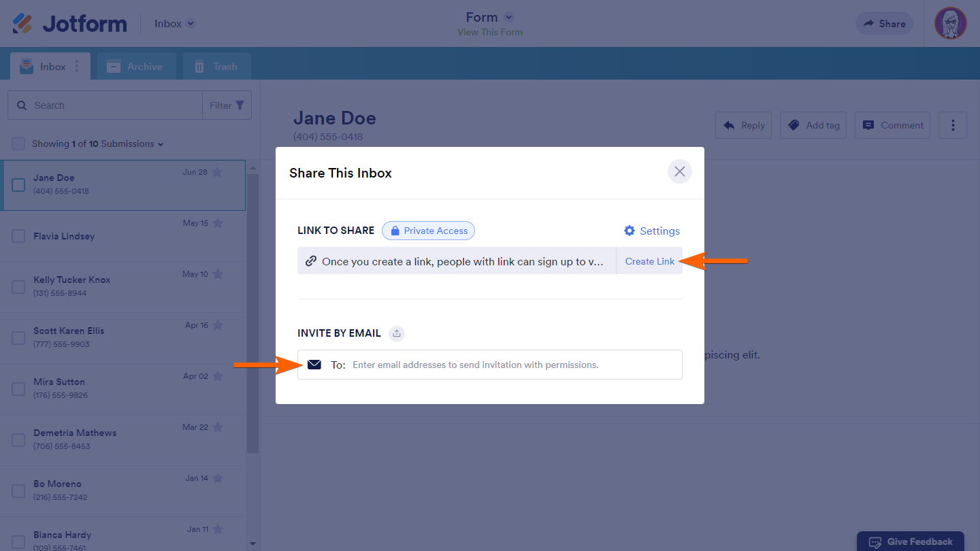Screen dimensions: 980x551
Task: Open the Kelly Tucker Knox submission
Action: pyautogui.click(x=122, y=287)
